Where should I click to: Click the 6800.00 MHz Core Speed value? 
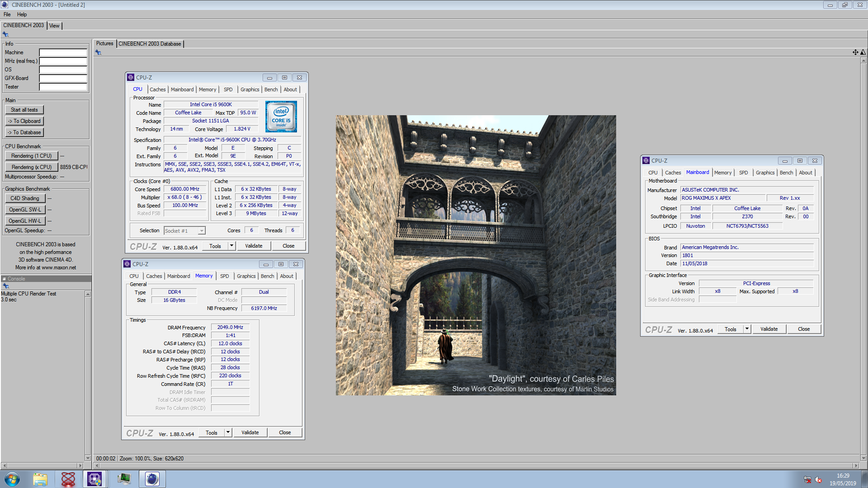(x=185, y=189)
